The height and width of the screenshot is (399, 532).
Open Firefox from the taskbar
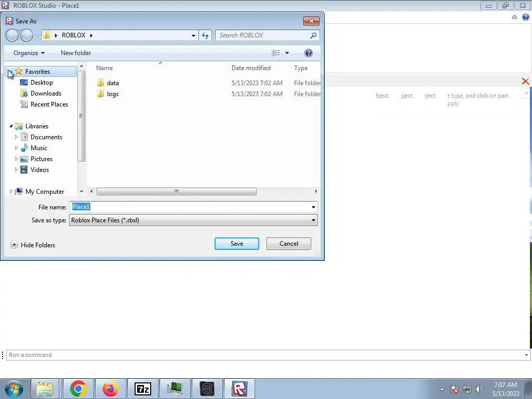[x=111, y=389]
